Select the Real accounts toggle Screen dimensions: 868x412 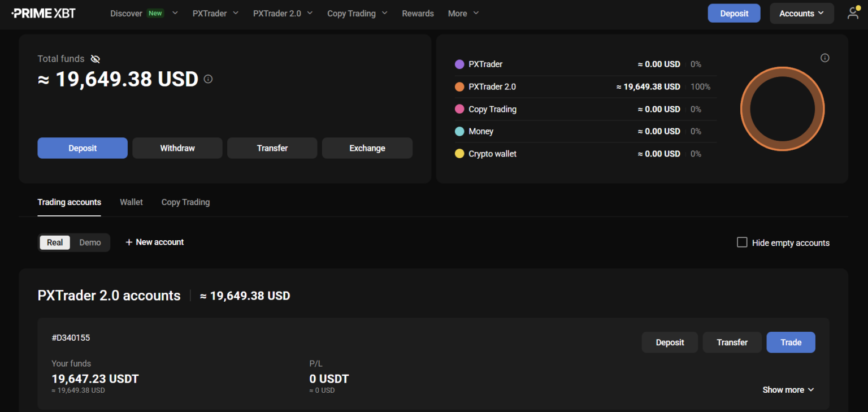pos(55,242)
